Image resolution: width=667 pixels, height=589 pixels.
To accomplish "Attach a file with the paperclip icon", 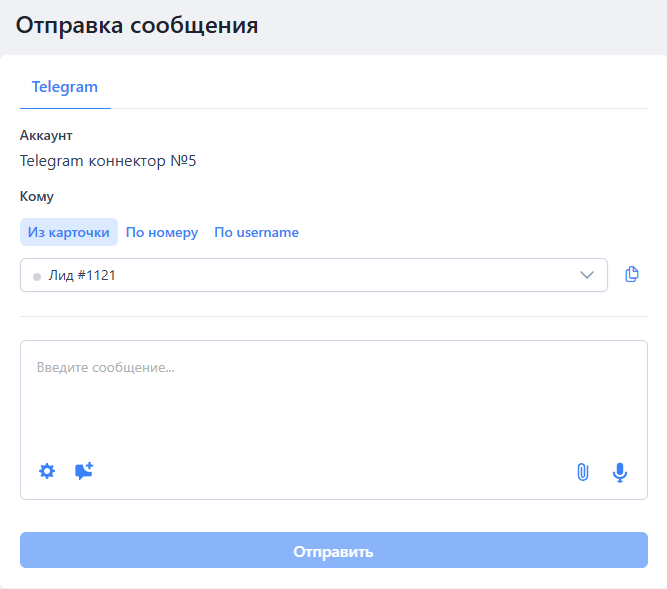I will pos(583,472).
